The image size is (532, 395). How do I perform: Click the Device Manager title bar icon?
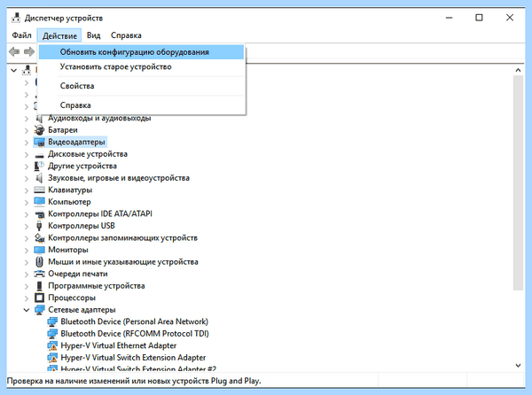[x=16, y=18]
